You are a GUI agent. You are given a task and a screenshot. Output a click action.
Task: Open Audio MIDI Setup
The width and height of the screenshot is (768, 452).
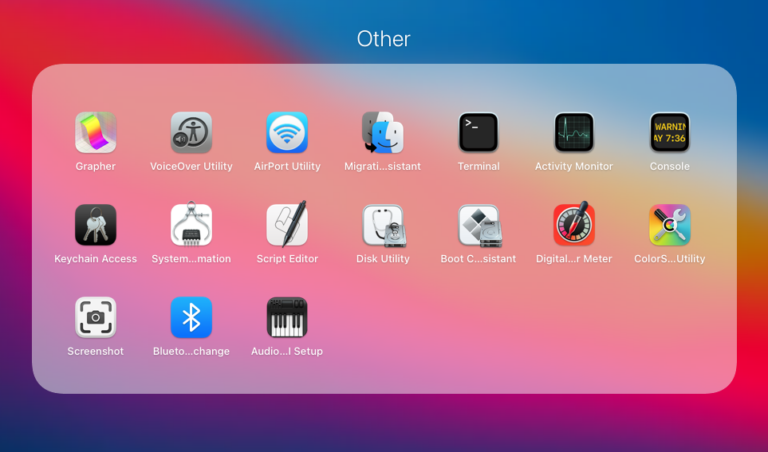tap(287, 317)
